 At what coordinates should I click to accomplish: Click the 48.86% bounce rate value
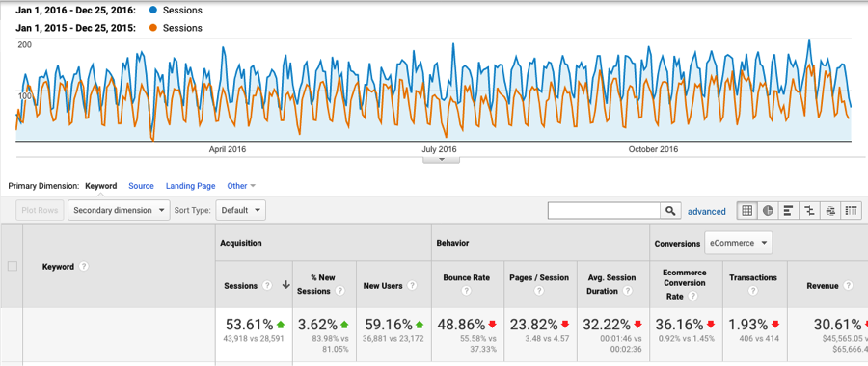click(x=462, y=324)
